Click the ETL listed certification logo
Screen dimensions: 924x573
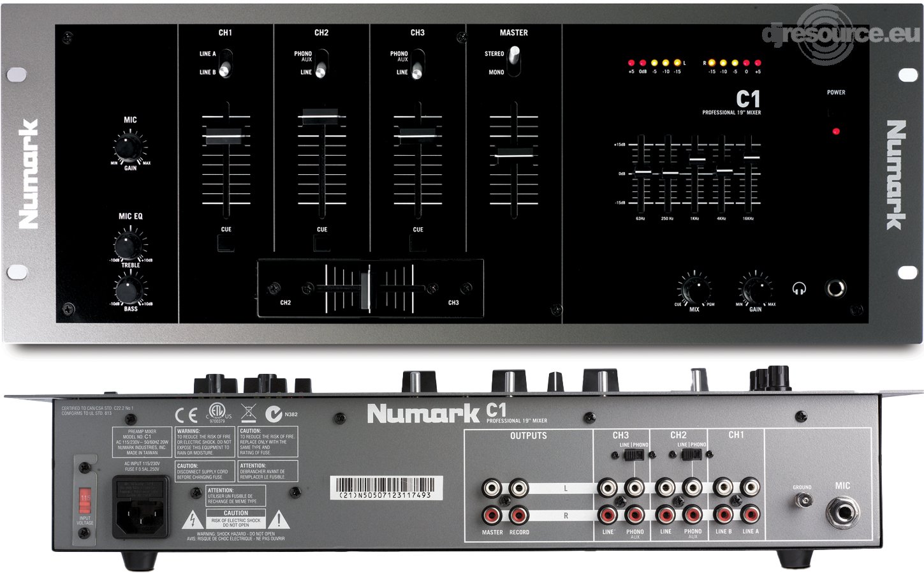(x=218, y=413)
